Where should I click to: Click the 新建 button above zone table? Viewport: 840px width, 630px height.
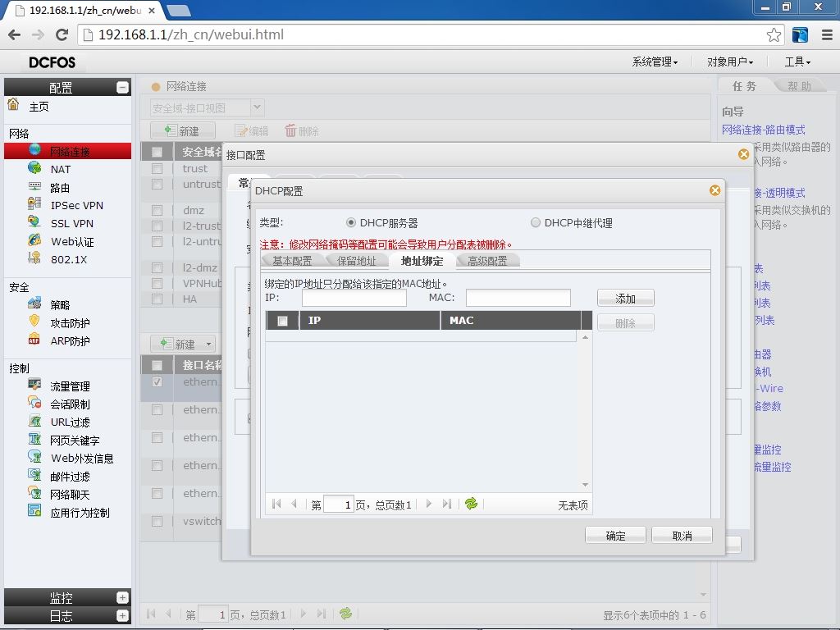pyautogui.click(x=183, y=130)
